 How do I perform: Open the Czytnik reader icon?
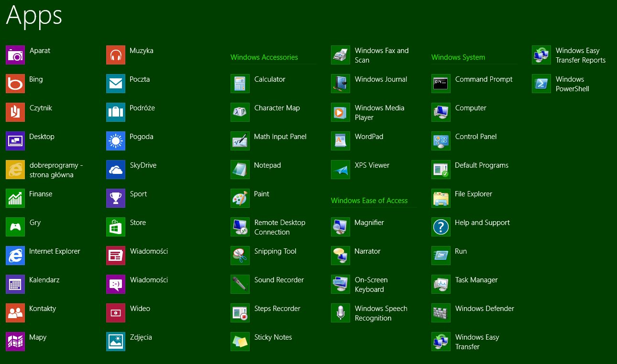pyautogui.click(x=15, y=112)
